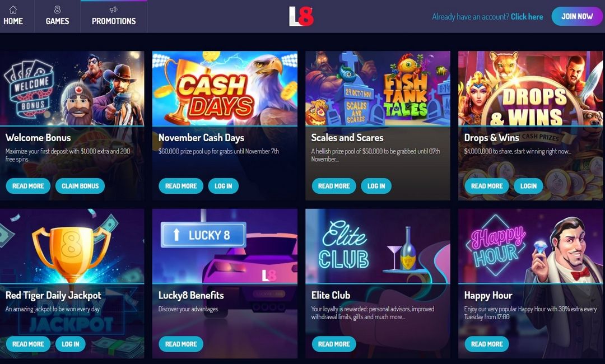Open the Fish Tank Tales banner image

pyautogui.click(x=378, y=88)
